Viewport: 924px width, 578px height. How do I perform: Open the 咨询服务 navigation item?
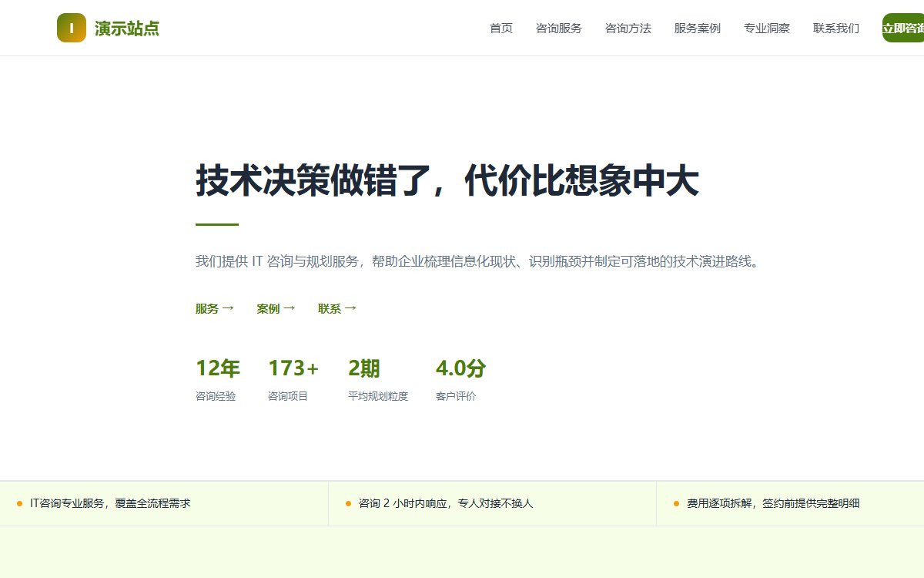click(x=559, y=29)
